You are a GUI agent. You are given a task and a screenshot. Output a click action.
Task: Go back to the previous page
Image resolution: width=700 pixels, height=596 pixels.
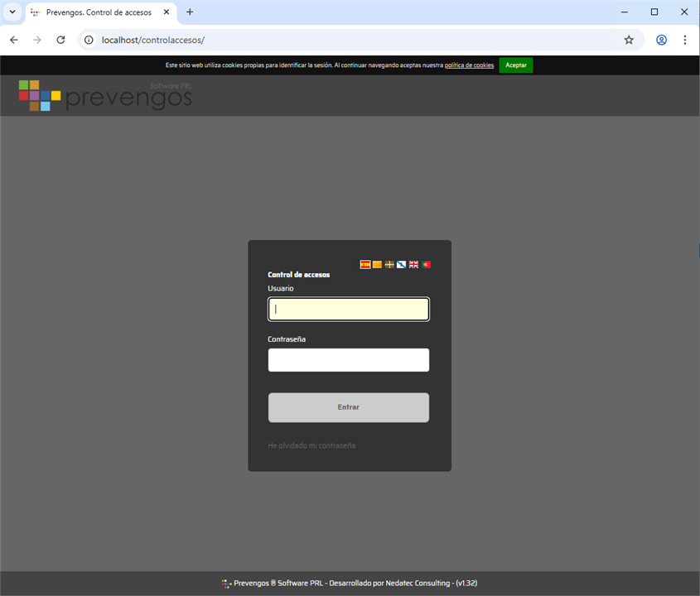[x=13, y=40]
